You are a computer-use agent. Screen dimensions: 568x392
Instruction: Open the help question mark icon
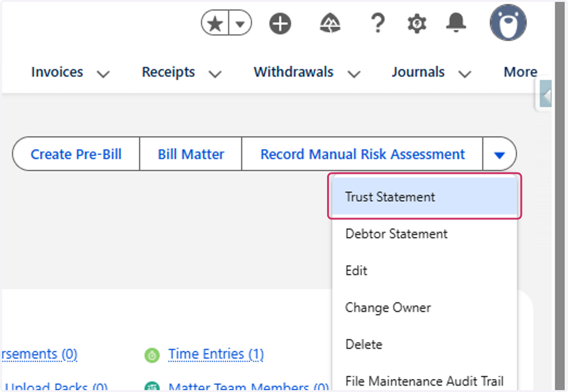pos(377,23)
